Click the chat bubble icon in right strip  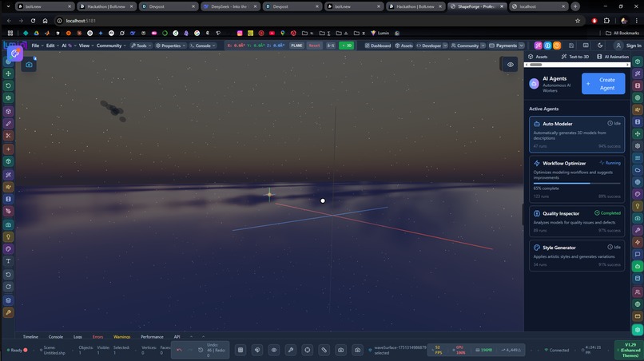click(638, 254)
